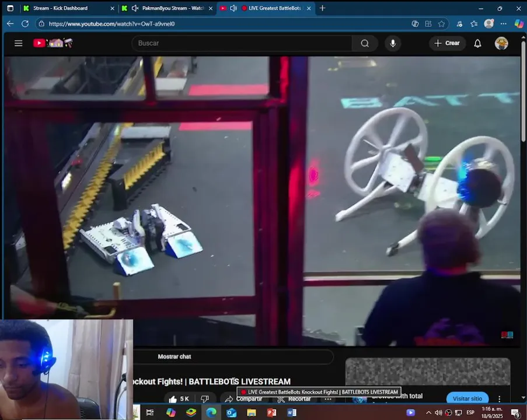The height and width of the screenshot is (420, 527).
Task: Reload the page with refresh icon
Action: 25,24
